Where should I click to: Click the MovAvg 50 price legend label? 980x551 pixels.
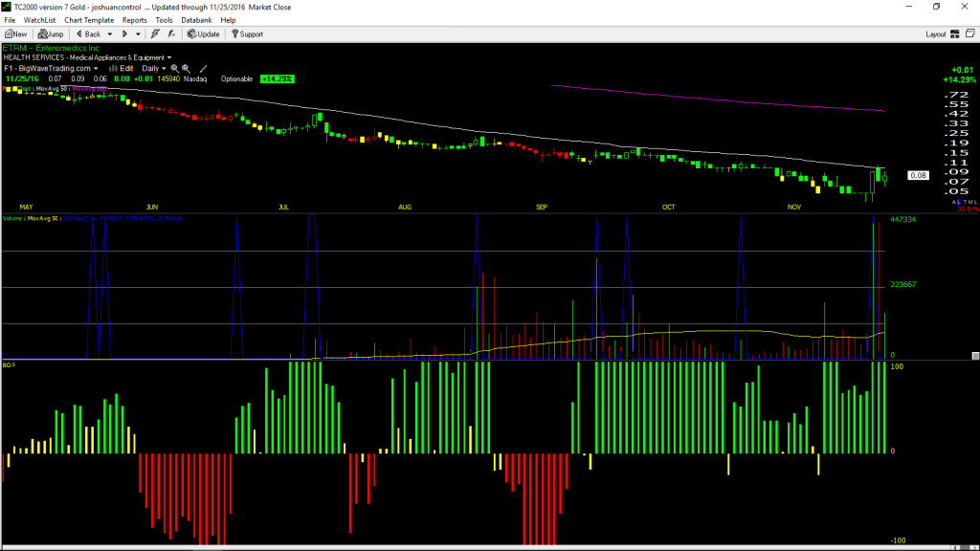point(52,89)
